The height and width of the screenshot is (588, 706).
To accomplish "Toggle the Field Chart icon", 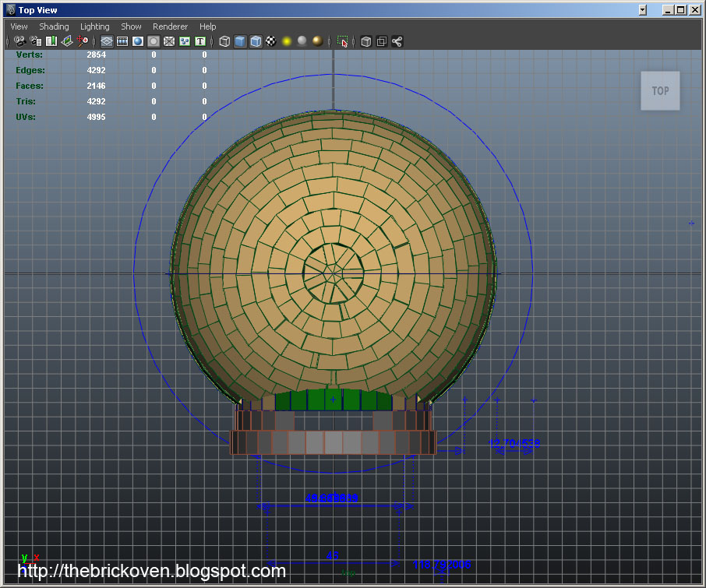I will pyautogui.click(x=169, y=41).
